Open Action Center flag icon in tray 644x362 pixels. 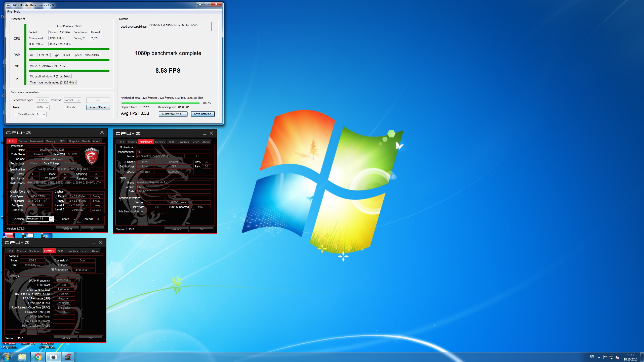[x=605, y=357]
